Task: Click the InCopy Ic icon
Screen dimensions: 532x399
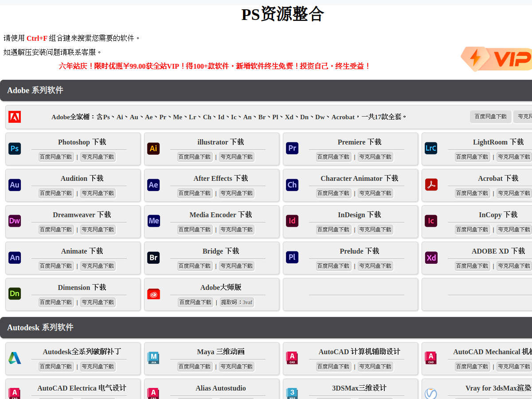Action: pyautogui.click(x=431, y=221)
